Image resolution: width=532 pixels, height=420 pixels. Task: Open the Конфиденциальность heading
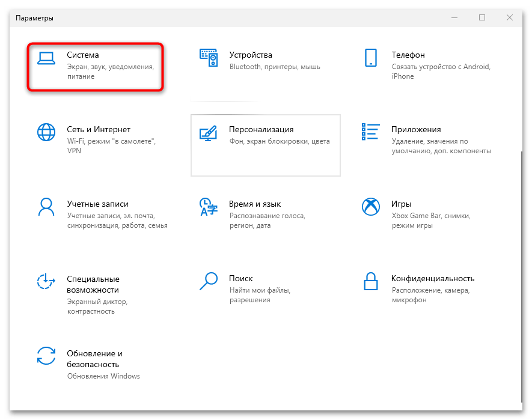(x=433, y=279)
